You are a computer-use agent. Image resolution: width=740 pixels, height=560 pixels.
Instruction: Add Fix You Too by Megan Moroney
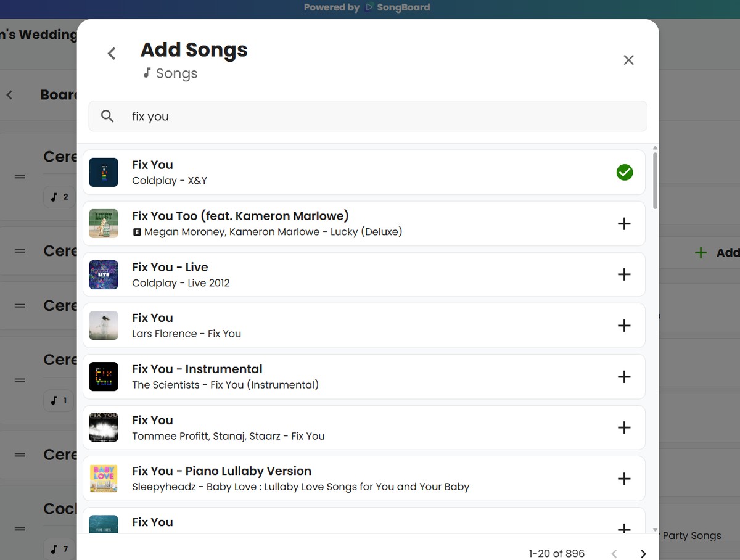(624, 223)
